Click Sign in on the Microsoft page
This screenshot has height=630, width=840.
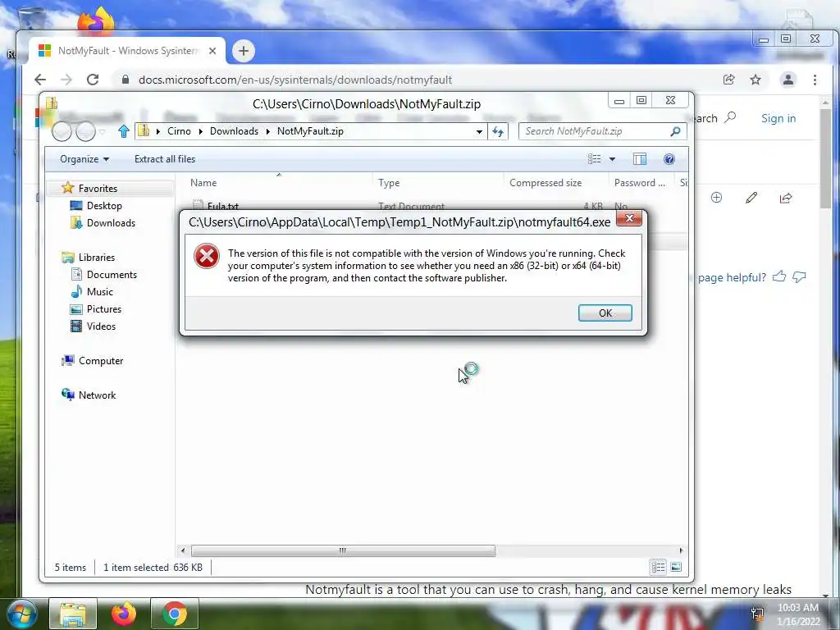click(778, 118)
